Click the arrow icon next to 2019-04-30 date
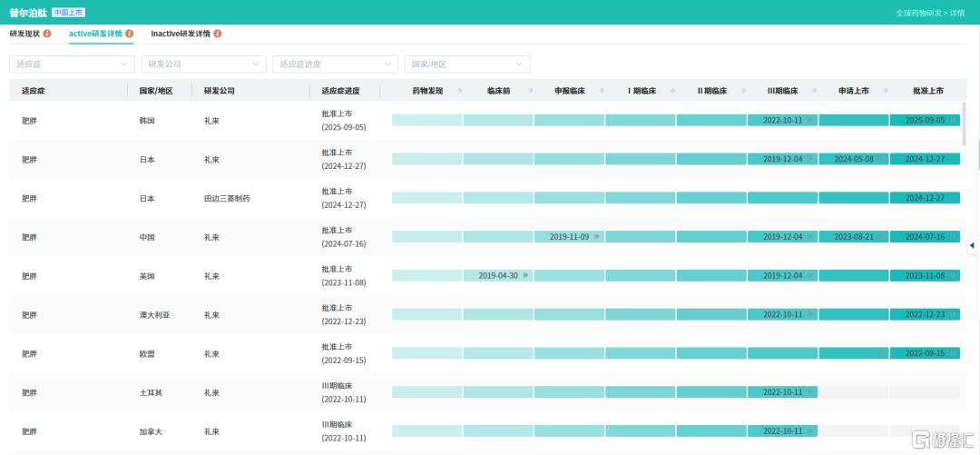Image resolution: width=980 pixels, height=455 pixels. coord(526,275)
